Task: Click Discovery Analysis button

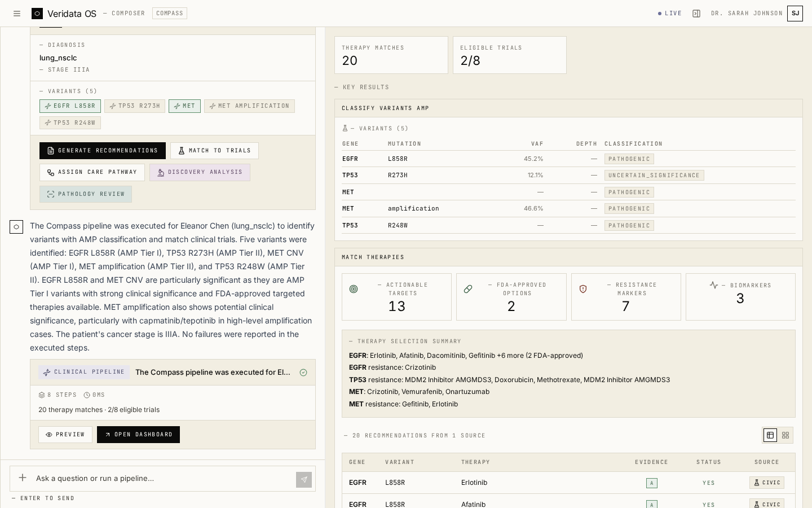Action: [200, 172]
